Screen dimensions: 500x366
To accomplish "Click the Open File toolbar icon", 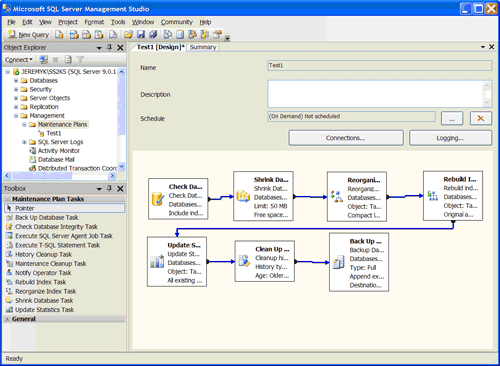I will (128, 34).
